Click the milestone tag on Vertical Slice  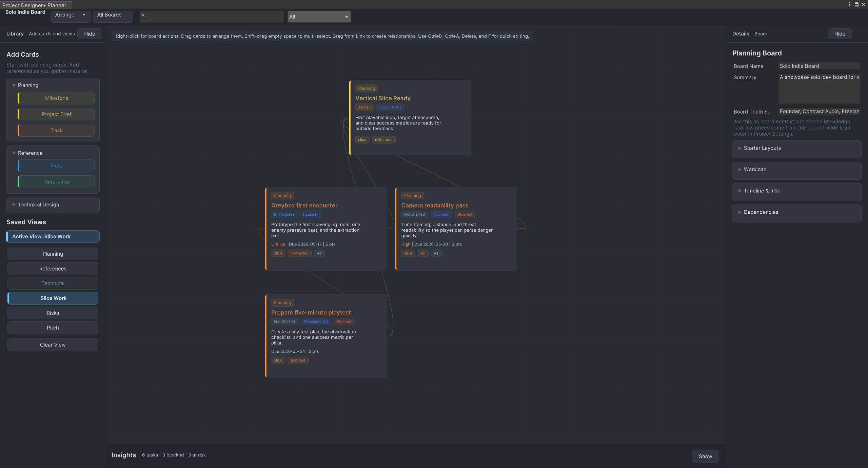(x=383, y=140)
